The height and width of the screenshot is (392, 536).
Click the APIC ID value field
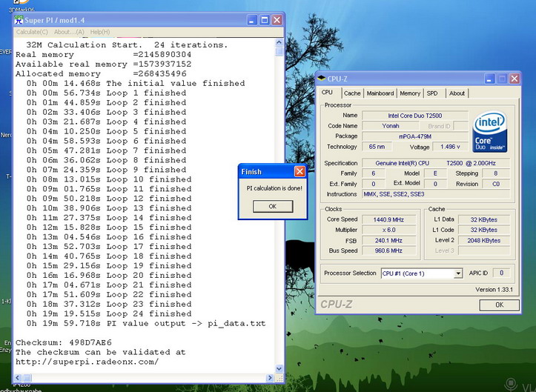pyautogui.click(x=501, y=273)
